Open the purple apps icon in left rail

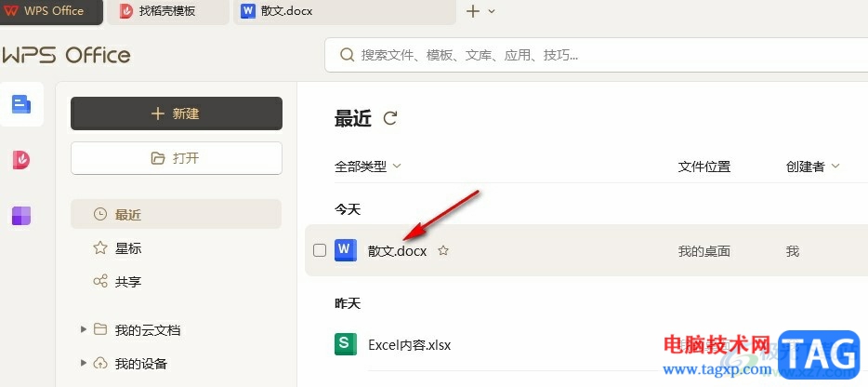21,216
